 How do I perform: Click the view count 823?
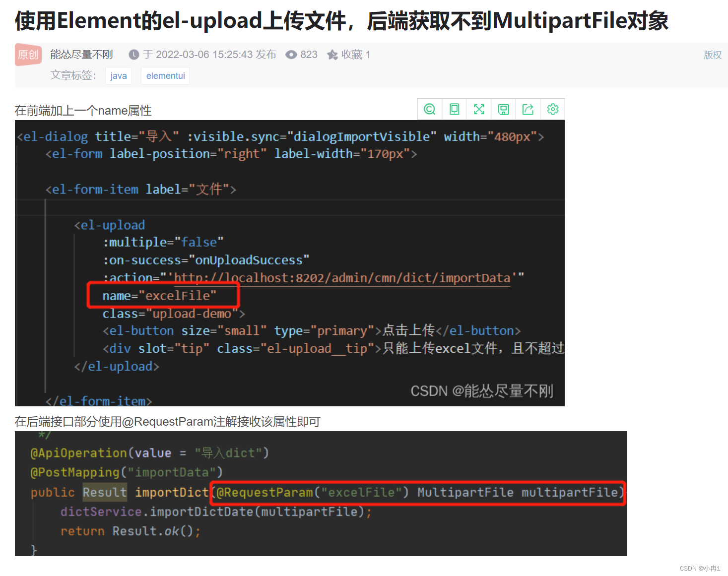point(309,55)
